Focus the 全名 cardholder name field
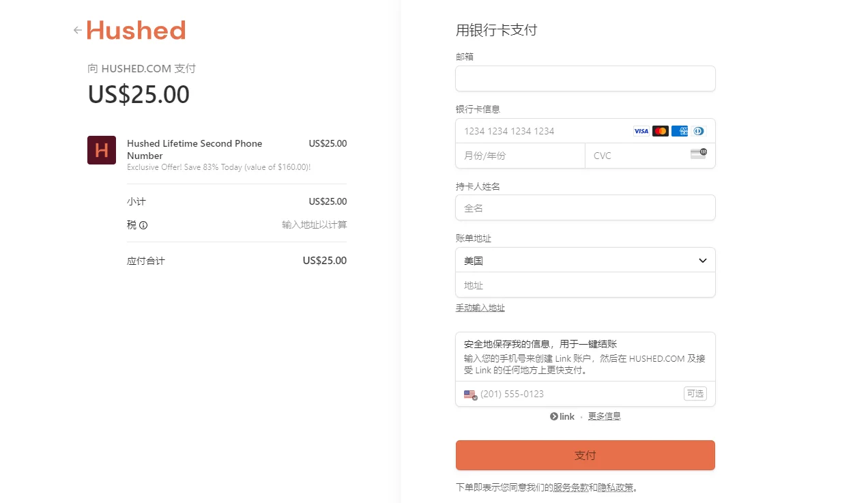The height and width of the screenshot is (503, 868). 585,207
